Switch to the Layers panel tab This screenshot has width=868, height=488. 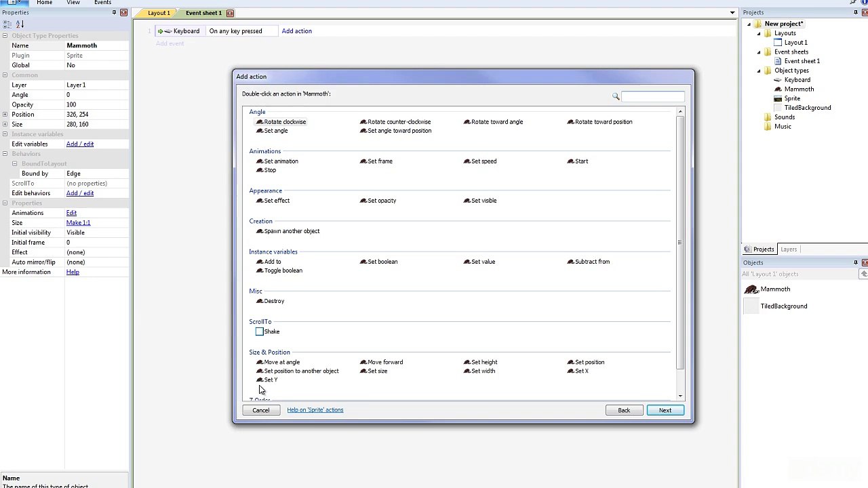click(x=789, y=249)
